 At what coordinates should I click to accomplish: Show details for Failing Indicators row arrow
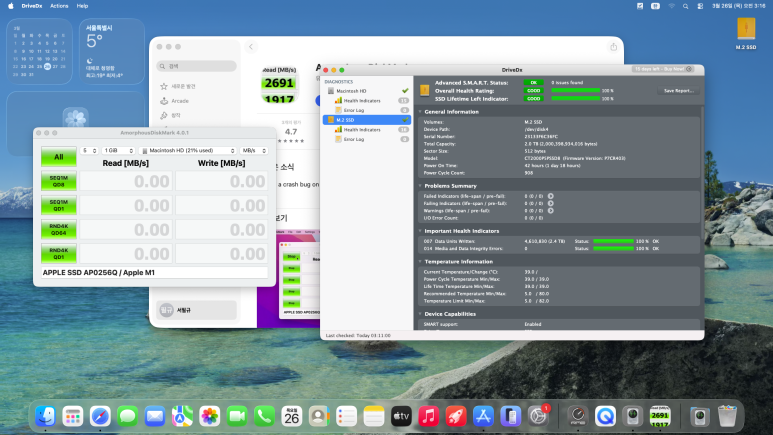(x=551, y=203)
